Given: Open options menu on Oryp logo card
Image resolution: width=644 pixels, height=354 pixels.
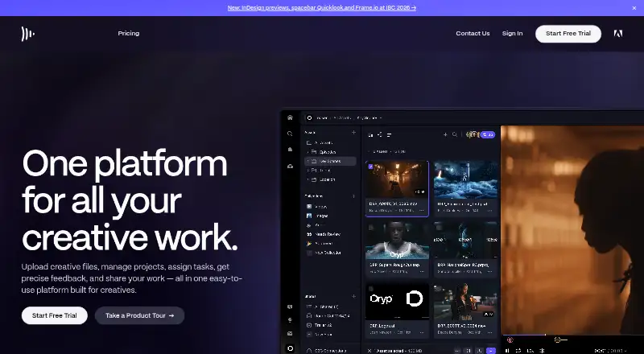Looking at the screenshot, I should pyautogui.click(x=421, y=332).
